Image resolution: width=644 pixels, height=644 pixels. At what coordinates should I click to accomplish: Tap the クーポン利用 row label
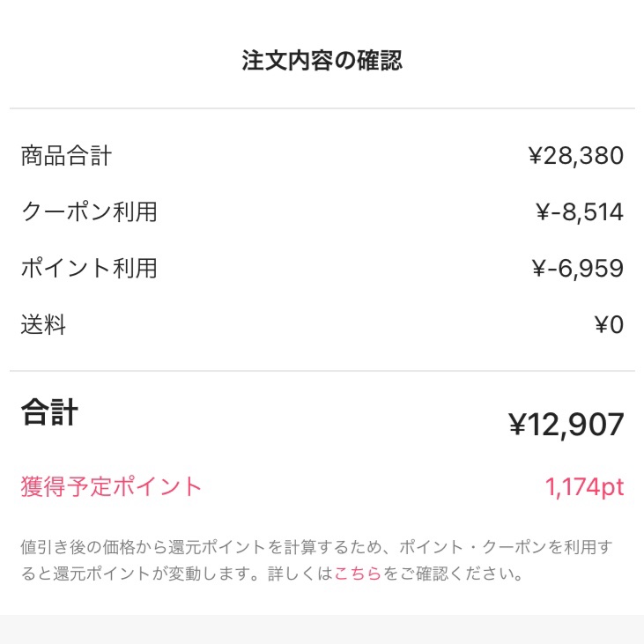coord(89,212)
